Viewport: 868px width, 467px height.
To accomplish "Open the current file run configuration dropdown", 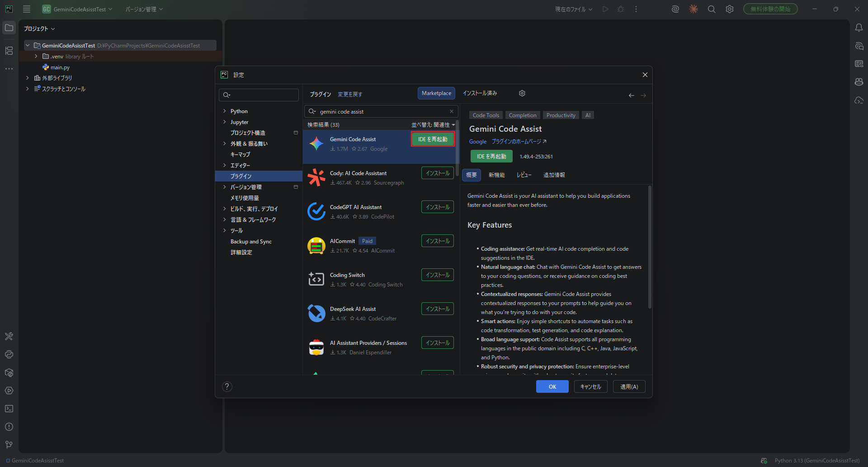I will [573, 9].
